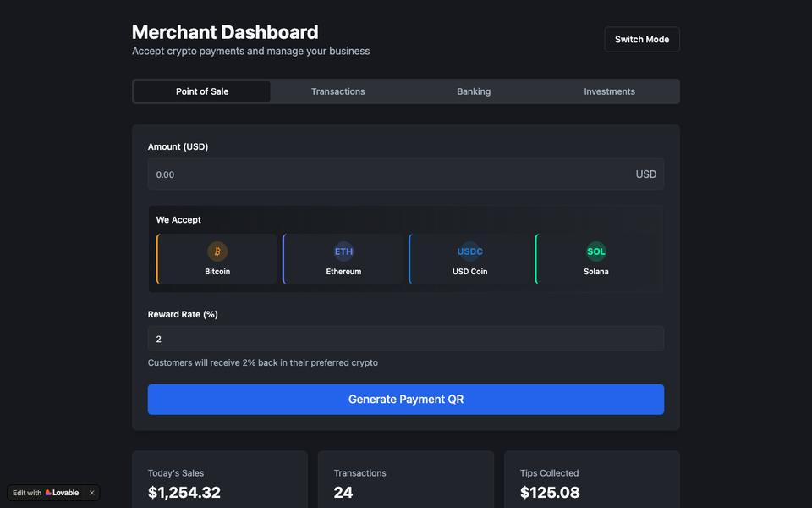The height and width of the screenshot is (508, 812).
Task: Click the Transactions count card showing 24
Action: click(405, 479)
